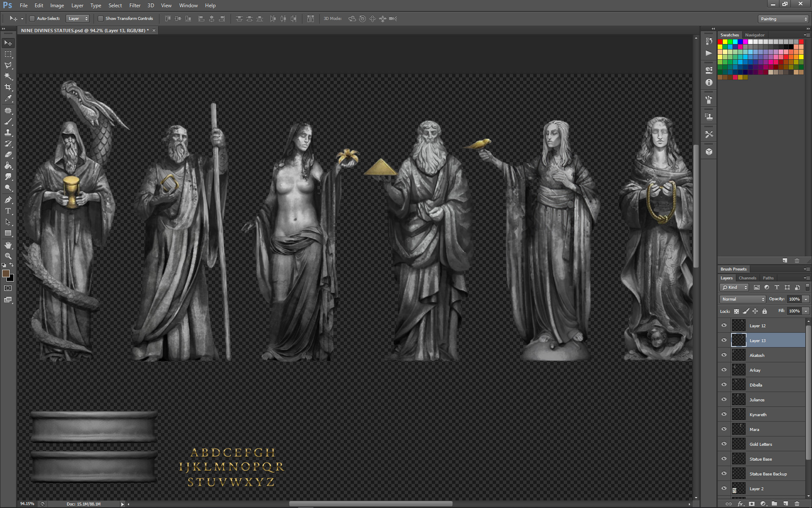This screenshot has height=508, width=812.
Task: Select the Zoom tool
Action: [x=8, y=256]
